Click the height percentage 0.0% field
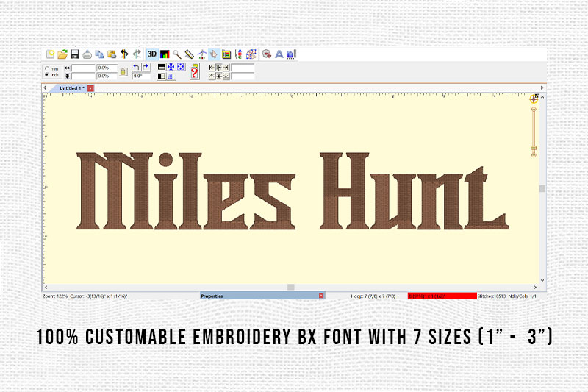Viewport: 588px width, 392px height. pyautogui.click(x=107, y=76)
